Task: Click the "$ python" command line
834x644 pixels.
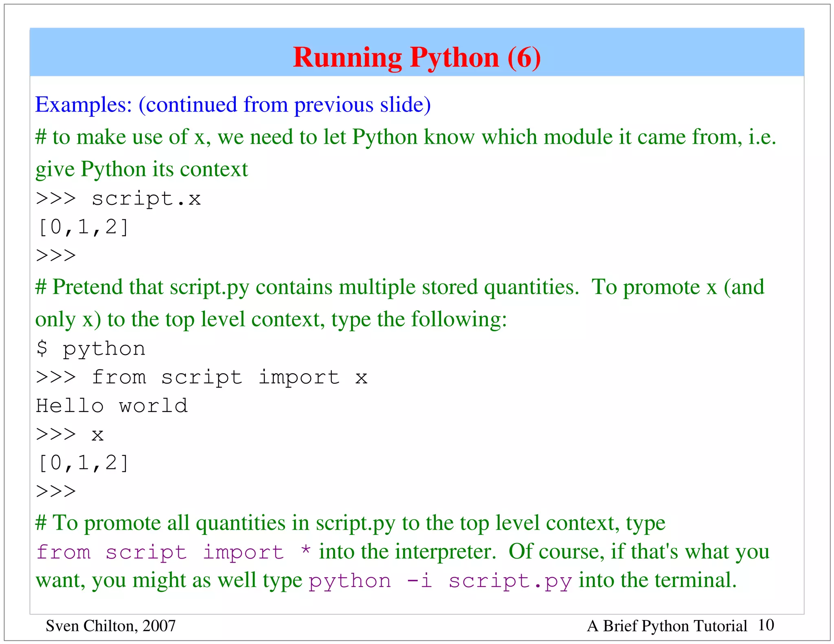Action: point(91,349)
